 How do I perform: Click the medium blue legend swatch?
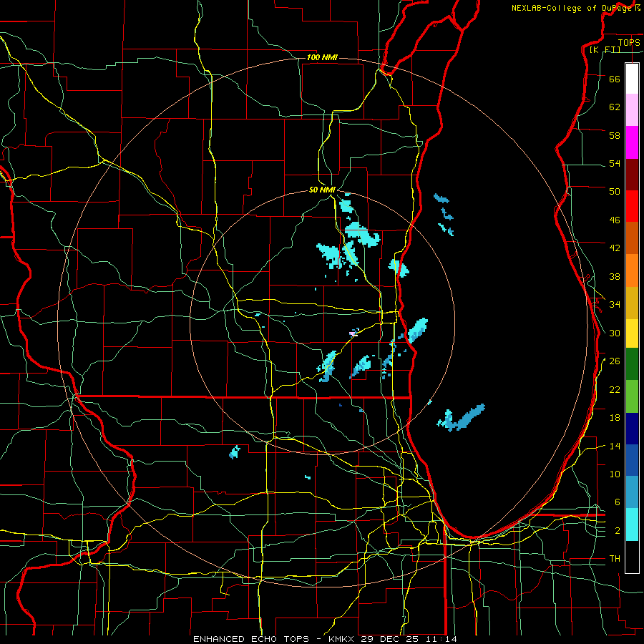click(632, 460)
